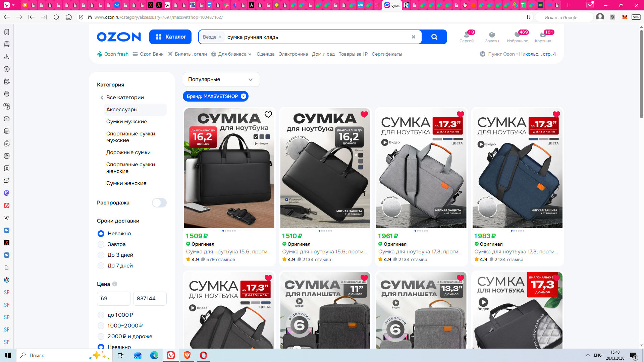The width and height of the screenshot is (644, 362).
Task: Click the blue search magnifier button
Action: [x=434, y=37]
